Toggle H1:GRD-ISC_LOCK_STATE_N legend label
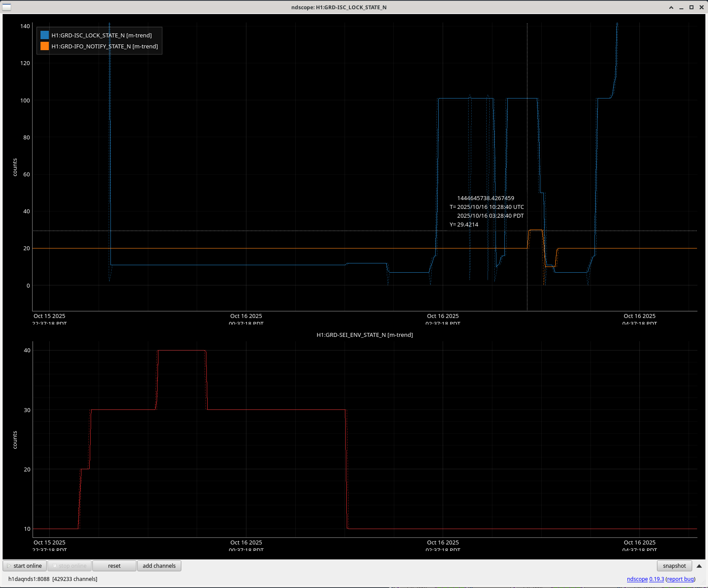 pos(101,35)
